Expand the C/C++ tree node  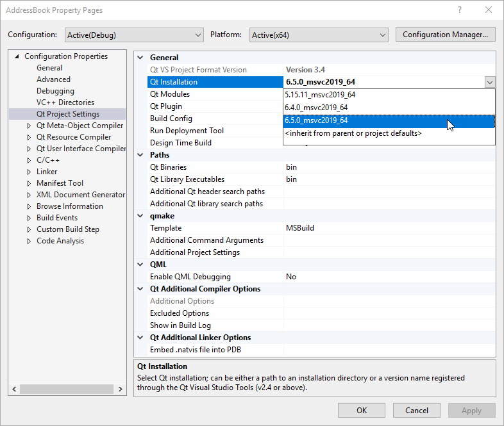(x=29, y=160)
